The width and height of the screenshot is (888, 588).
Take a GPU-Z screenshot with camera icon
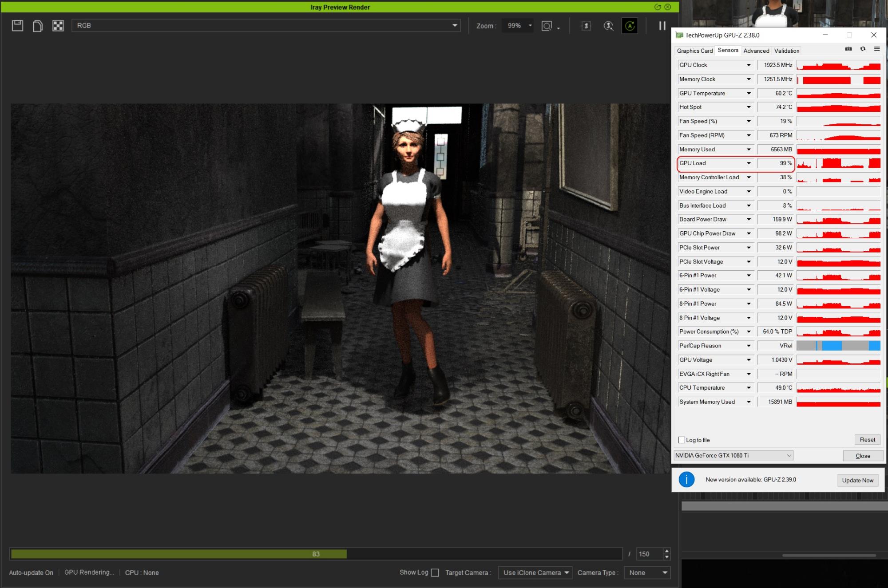(x=848, y=49)
